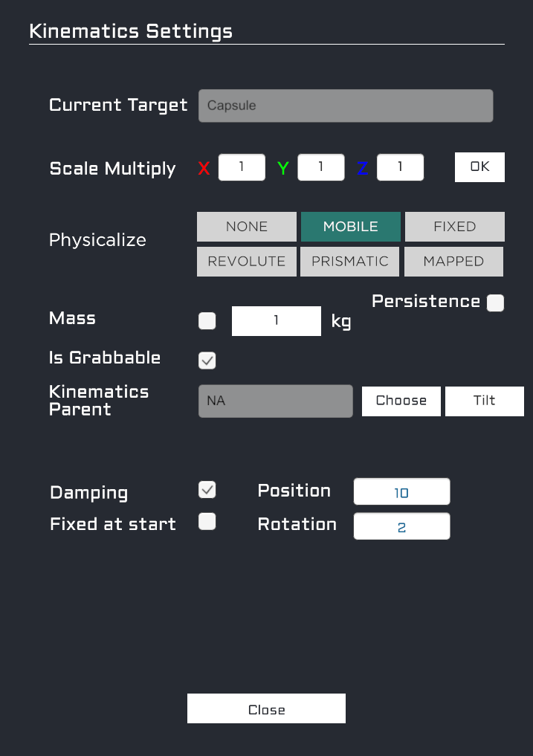
Task: Select the NONE physicalize option
Action: (x=247, y=227)
